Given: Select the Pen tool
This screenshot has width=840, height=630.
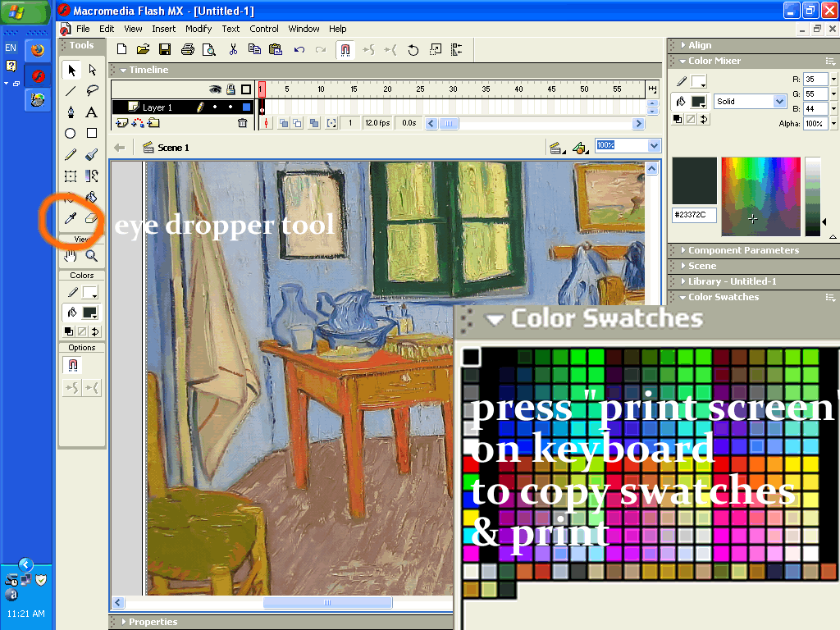Looking at the screenshot, I should (x=71, y=112).
